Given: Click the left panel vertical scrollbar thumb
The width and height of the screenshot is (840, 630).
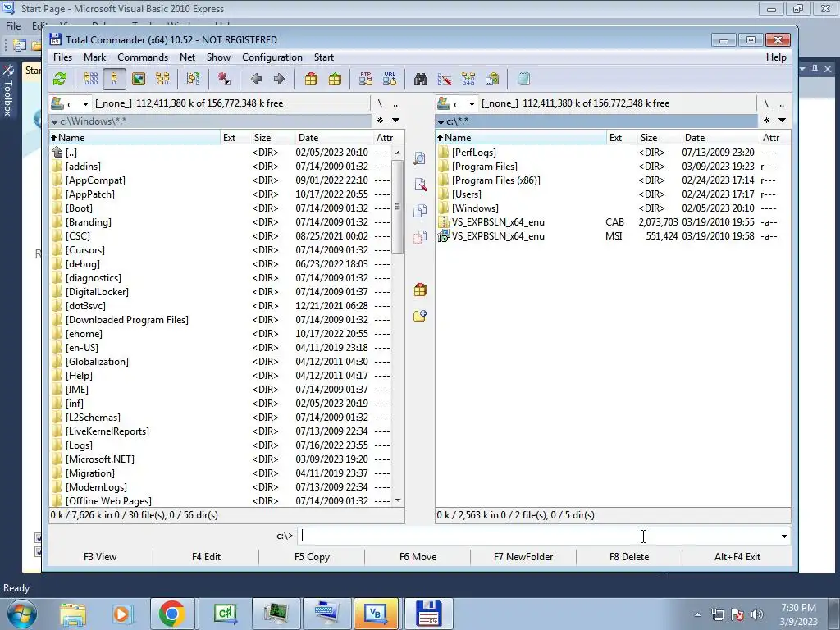Looking at the screenshot, I should tap(398, 207).
